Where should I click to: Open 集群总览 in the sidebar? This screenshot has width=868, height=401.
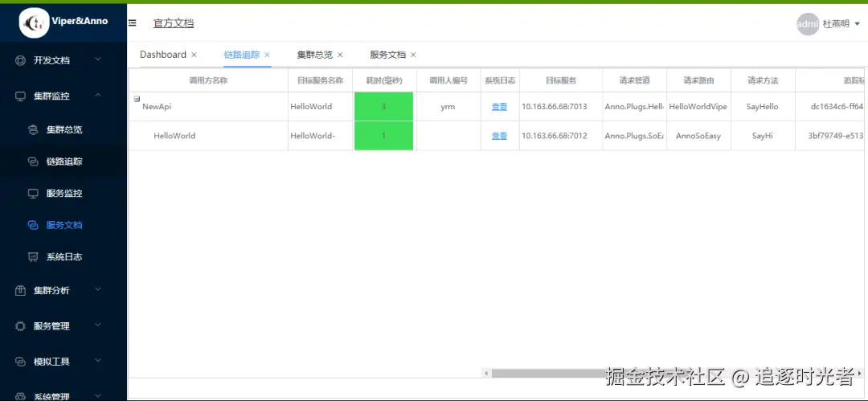pyautogui.click(x=63, y=129)
